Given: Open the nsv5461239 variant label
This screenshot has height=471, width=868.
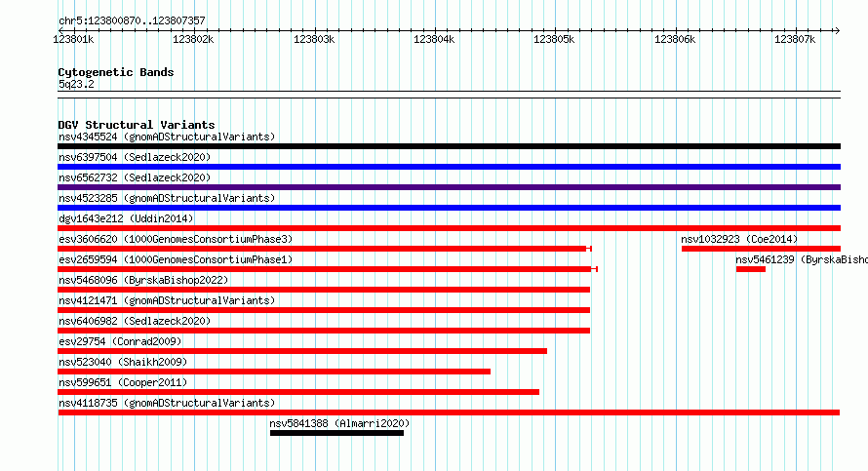Looking at the screenshot, I should pyautogui.click(x=802, y=259).
